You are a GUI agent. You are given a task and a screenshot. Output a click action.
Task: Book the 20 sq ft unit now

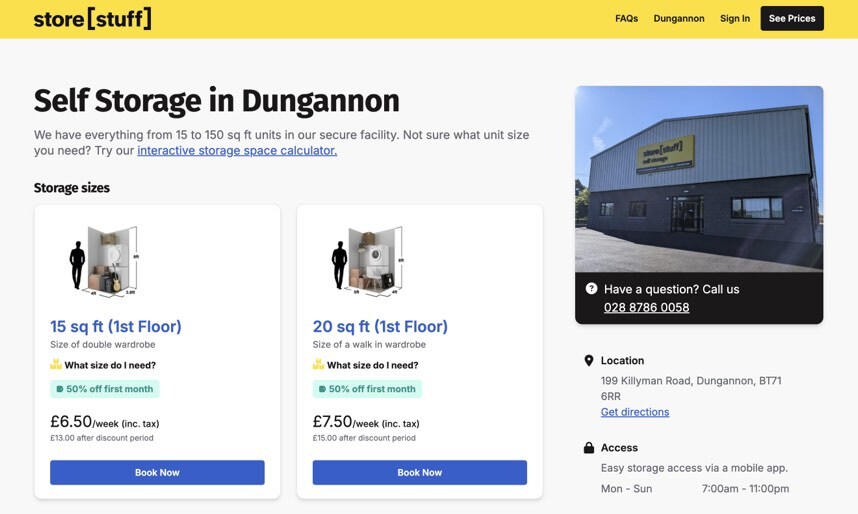419,472
